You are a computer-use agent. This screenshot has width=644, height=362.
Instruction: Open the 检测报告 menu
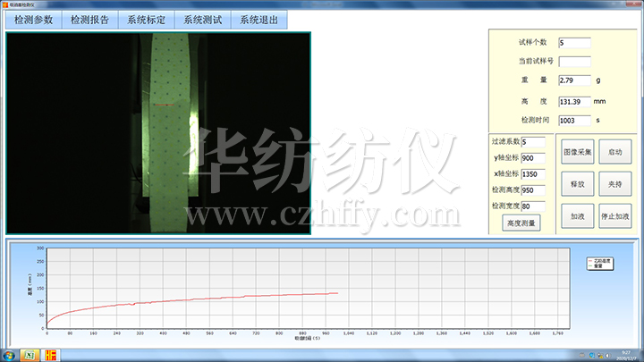pos(90,20)
